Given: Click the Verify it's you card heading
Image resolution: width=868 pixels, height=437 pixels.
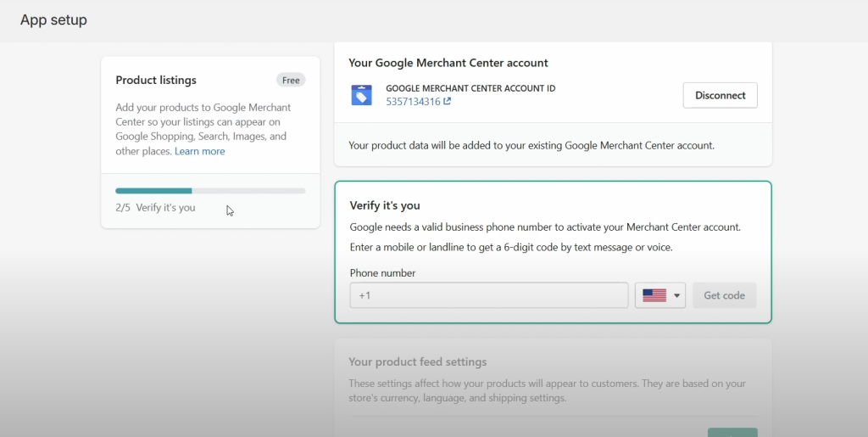Looking at the screenshot, I should tap(385, 205).
